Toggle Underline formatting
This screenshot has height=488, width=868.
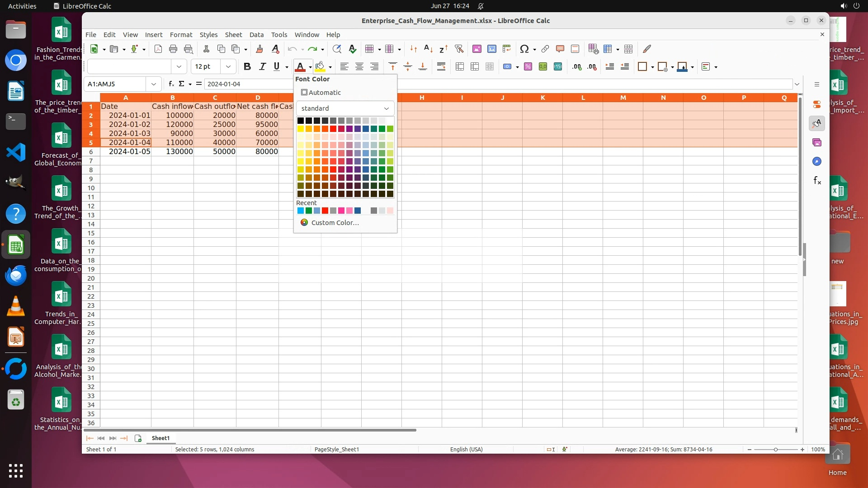point(277,66)
